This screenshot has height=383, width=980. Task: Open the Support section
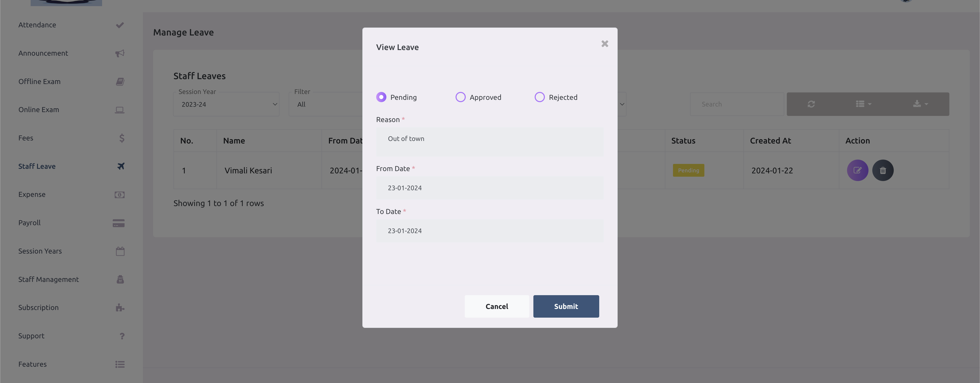(x=31, y=336)
